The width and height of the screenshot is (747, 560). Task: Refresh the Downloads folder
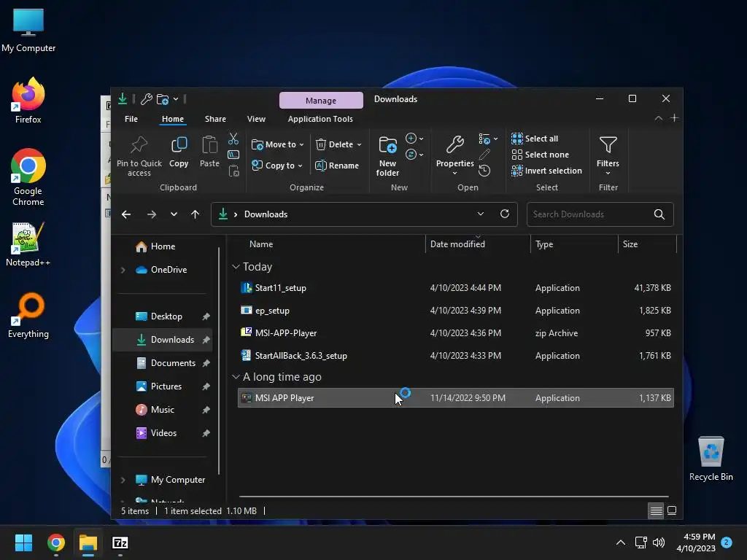coord(505,214)
